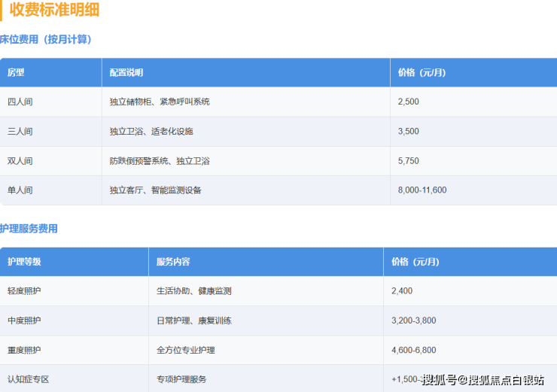This screenshot has width=557, height=392.
Task: Select the 中度照护 care level cell
Action: (x=24, y=321)
